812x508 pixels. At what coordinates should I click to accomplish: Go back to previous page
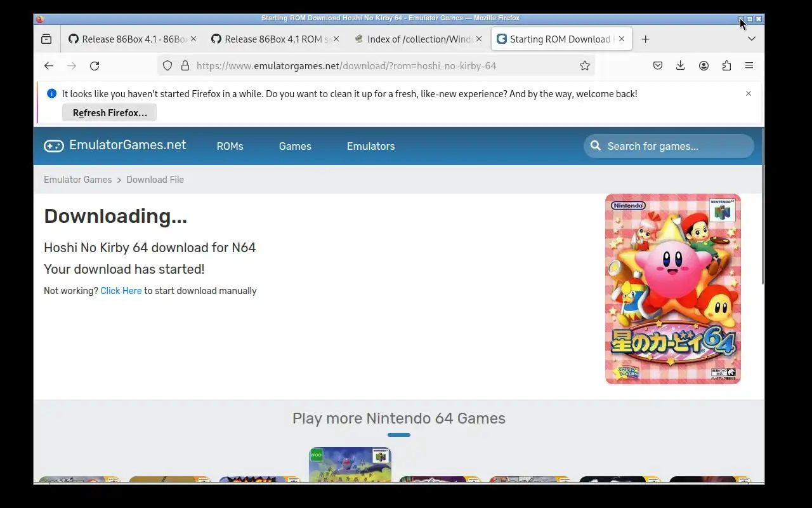pyautogui.click(x=49, y=66)
